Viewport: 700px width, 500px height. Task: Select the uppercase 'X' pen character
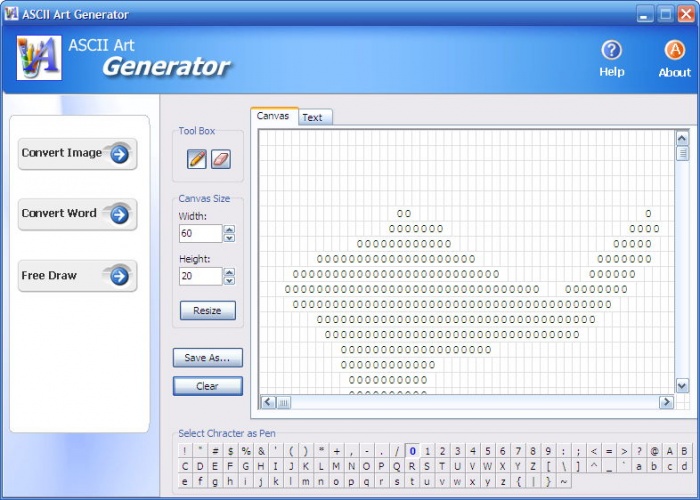502,467
